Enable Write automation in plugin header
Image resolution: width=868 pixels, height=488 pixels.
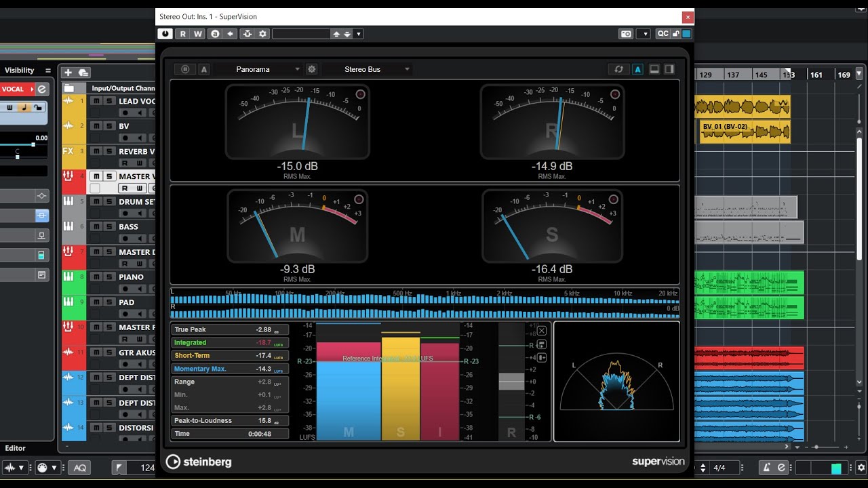click(197, 34)
